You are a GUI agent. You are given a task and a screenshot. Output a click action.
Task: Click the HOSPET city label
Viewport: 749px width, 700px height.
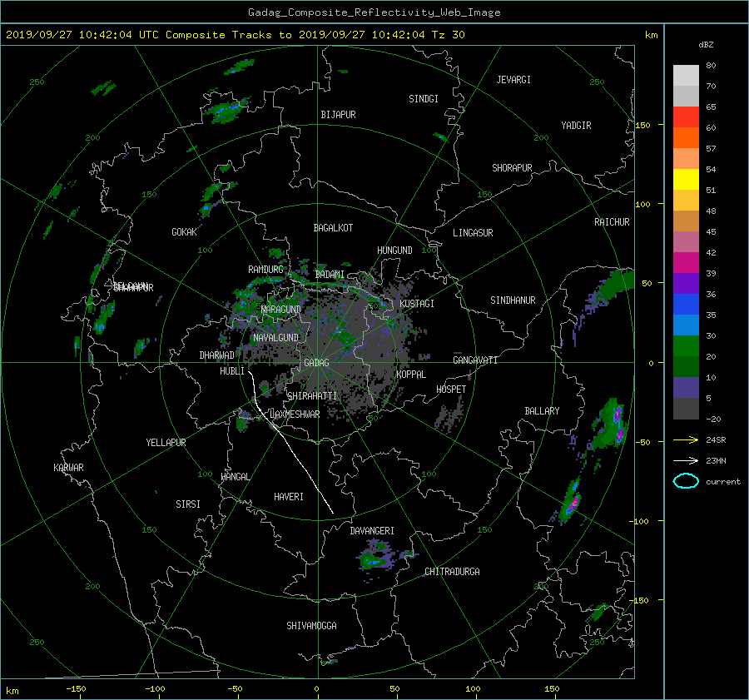451,390
